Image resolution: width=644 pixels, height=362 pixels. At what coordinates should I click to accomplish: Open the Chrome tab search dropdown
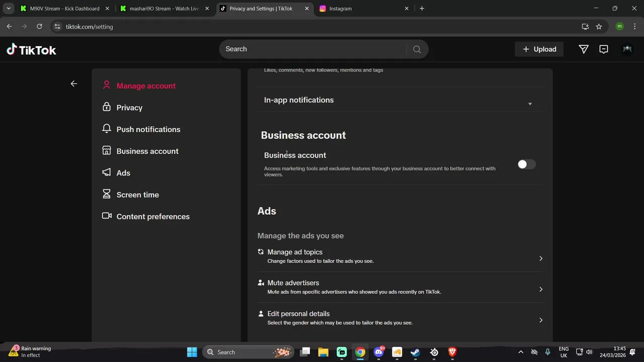click(x=9, y=9)
